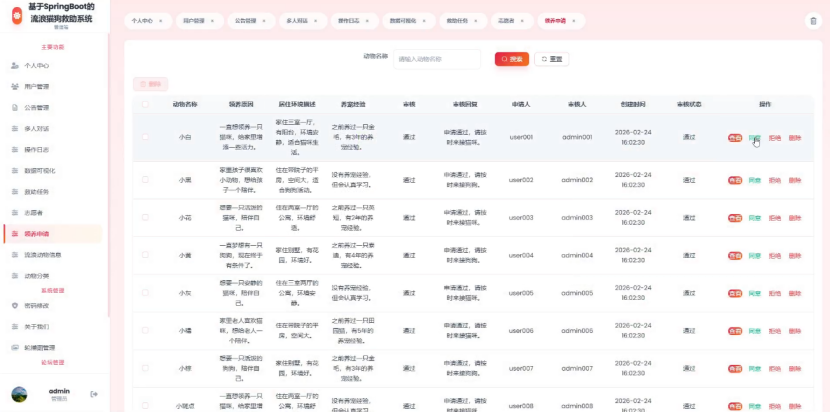Open 数据可视化 in the sidebar

[52, 171]
